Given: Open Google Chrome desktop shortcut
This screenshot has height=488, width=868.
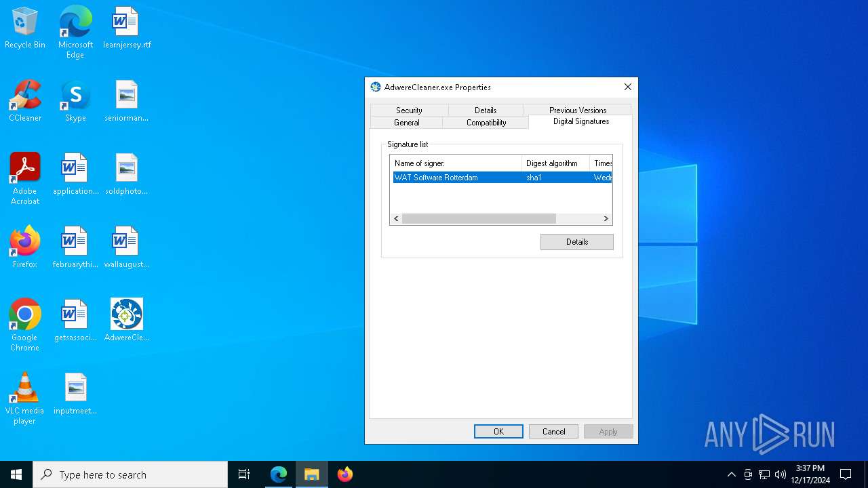Looking at the screenshot, I should [25, 325].
